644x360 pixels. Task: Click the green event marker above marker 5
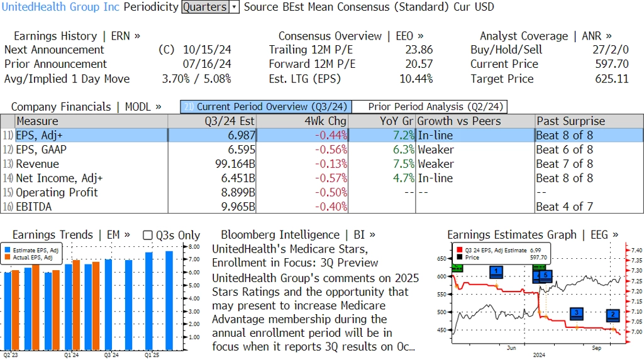[539, 268]
